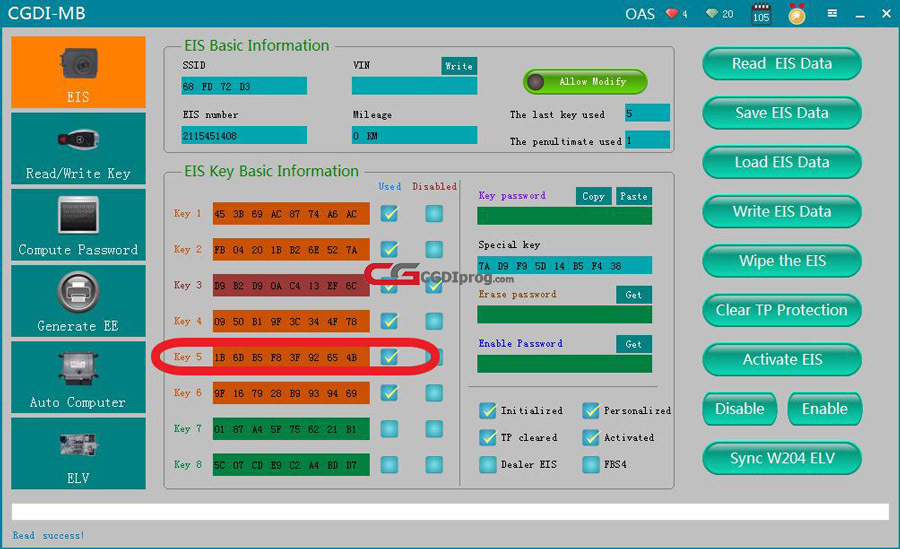Screen dimensions: 900x549
Task: Select the Key 1 hex data field
Action: click(291, 214)
